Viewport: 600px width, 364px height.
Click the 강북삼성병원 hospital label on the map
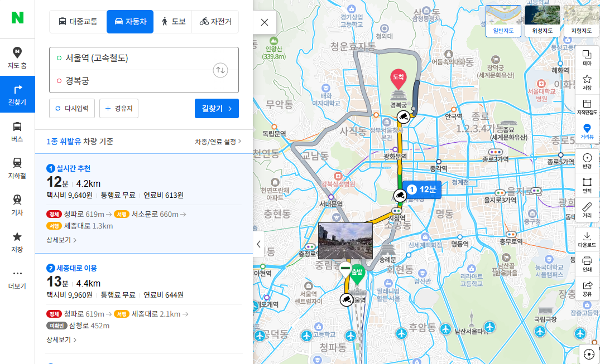tap(339, 185)
